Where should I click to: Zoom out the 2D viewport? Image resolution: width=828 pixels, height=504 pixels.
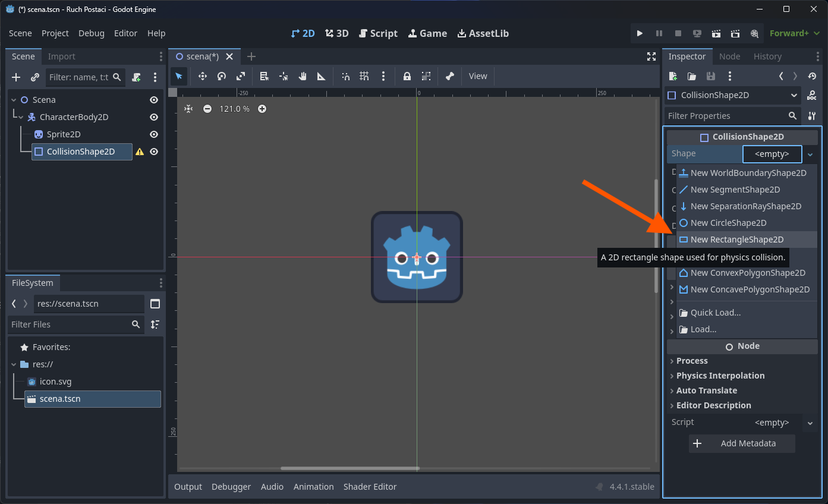[x=207, y=109]
